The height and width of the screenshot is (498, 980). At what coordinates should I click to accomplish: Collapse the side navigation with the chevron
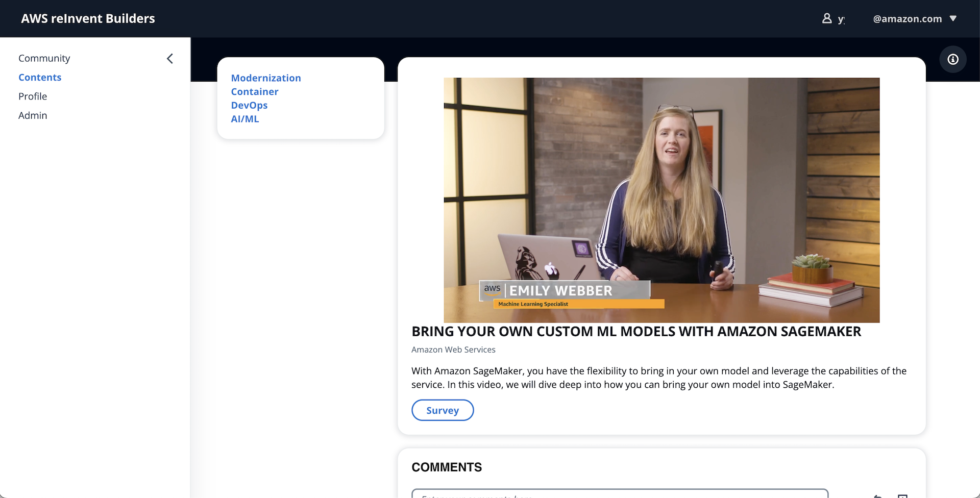(x=170, y=59)
